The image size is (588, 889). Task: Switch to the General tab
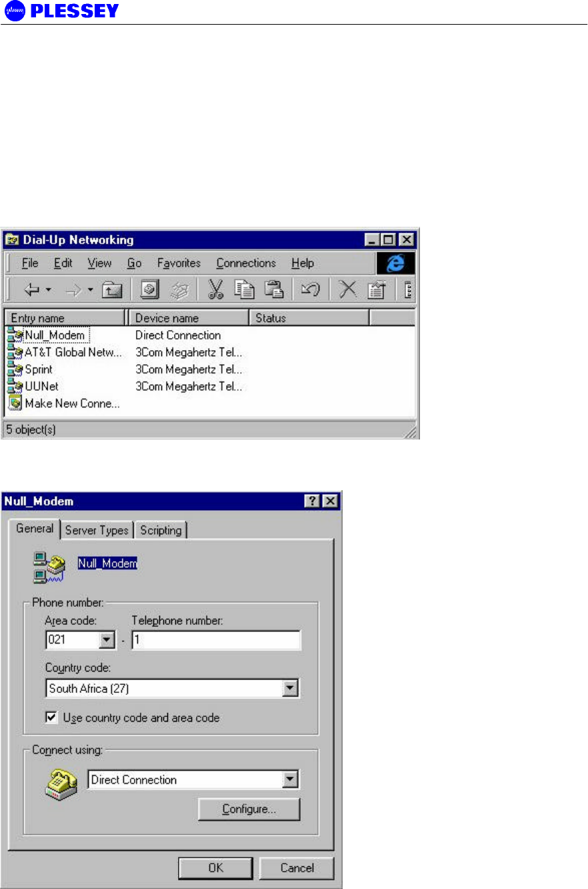click(35, 529)
